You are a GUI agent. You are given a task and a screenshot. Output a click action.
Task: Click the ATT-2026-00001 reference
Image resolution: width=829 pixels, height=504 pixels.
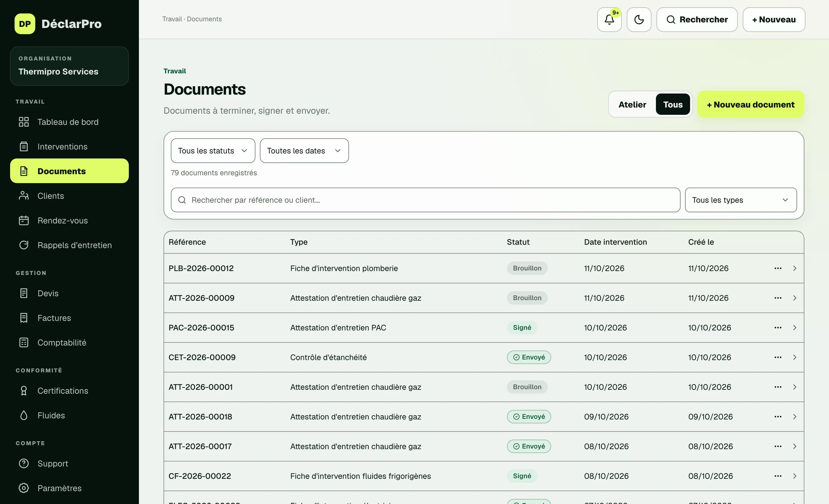[201, 387]
